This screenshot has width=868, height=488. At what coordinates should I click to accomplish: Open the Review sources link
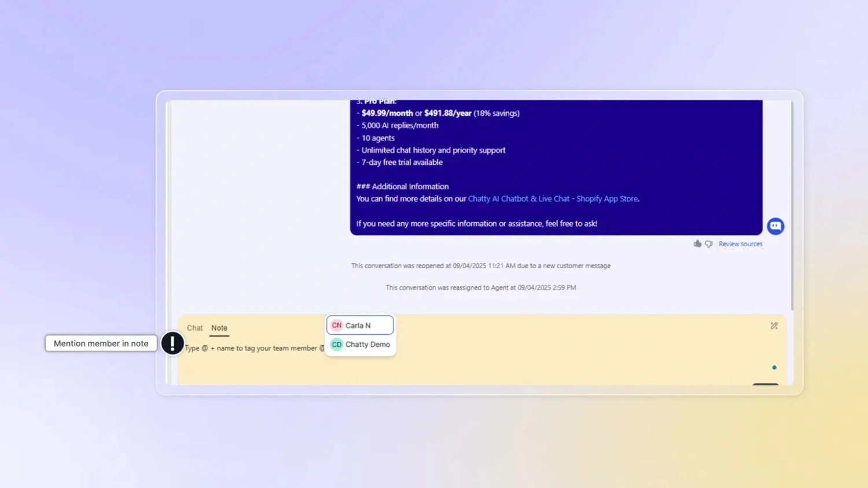coord(740,244)
